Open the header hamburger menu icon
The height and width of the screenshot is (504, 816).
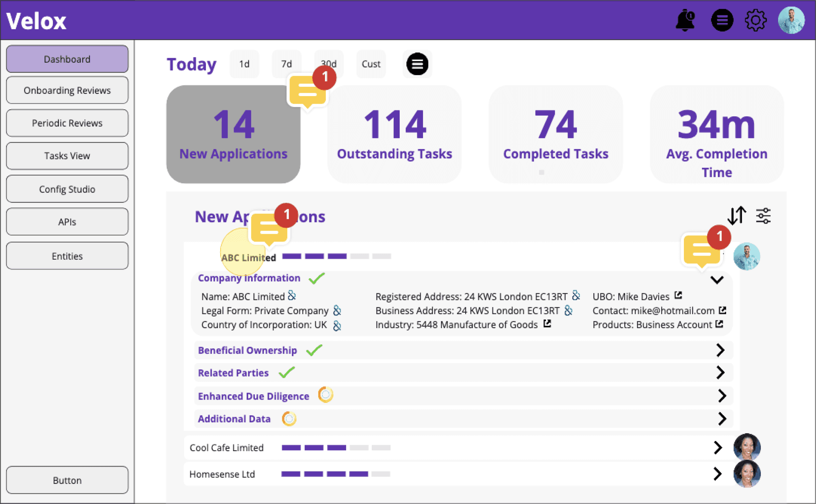click(722, 20)
